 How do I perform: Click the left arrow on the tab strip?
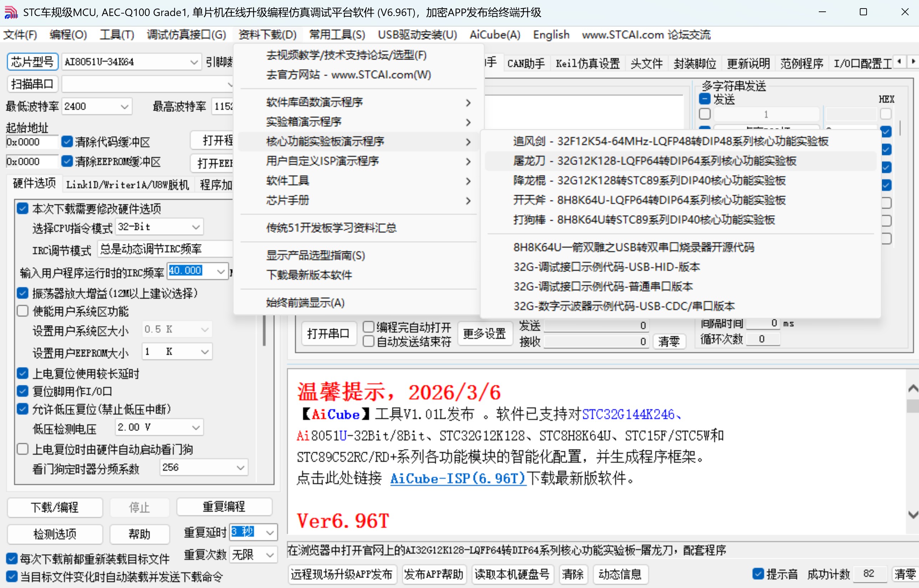899,61
